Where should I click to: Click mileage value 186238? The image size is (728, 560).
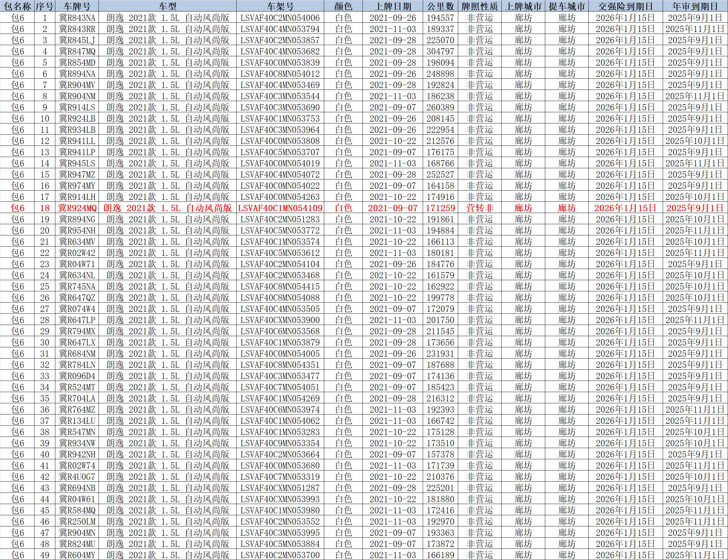pos(440,96)
